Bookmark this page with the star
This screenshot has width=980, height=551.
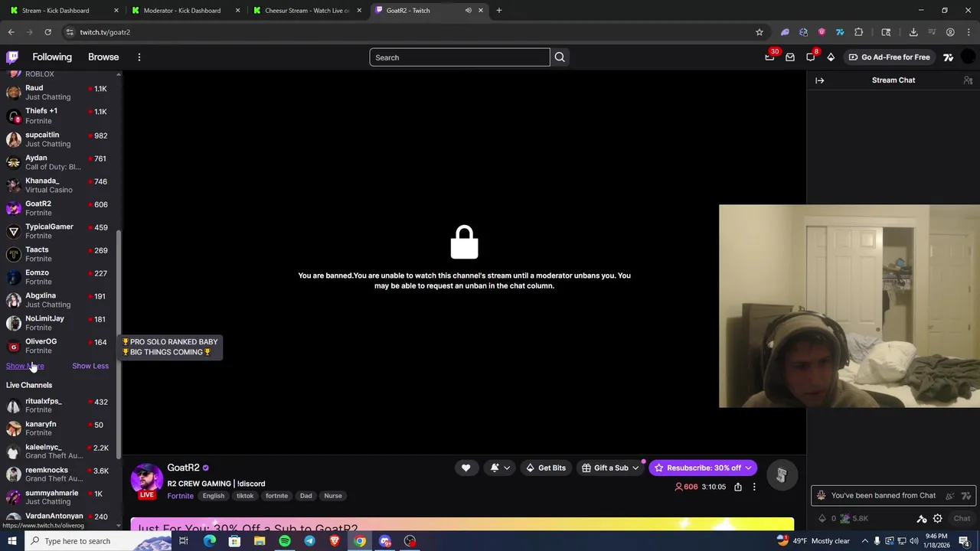pos(759,32)
